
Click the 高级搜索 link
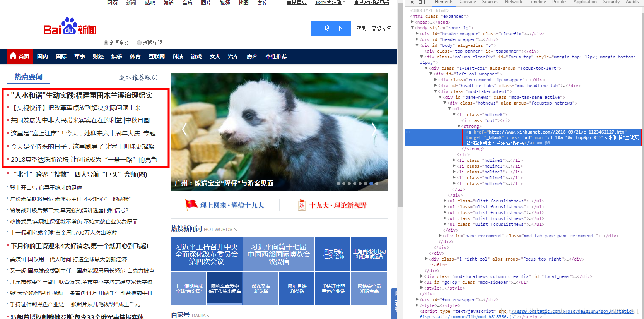(x=381, y=29)
